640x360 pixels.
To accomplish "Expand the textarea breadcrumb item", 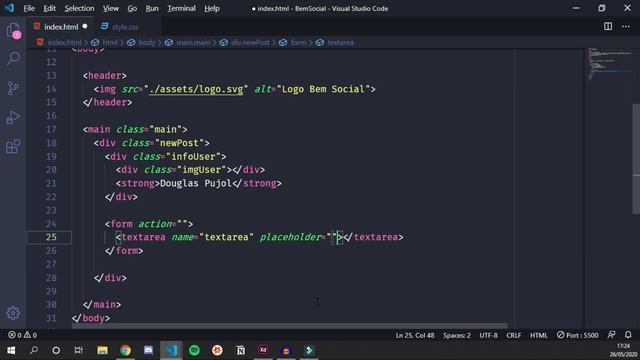I will 340,42.
